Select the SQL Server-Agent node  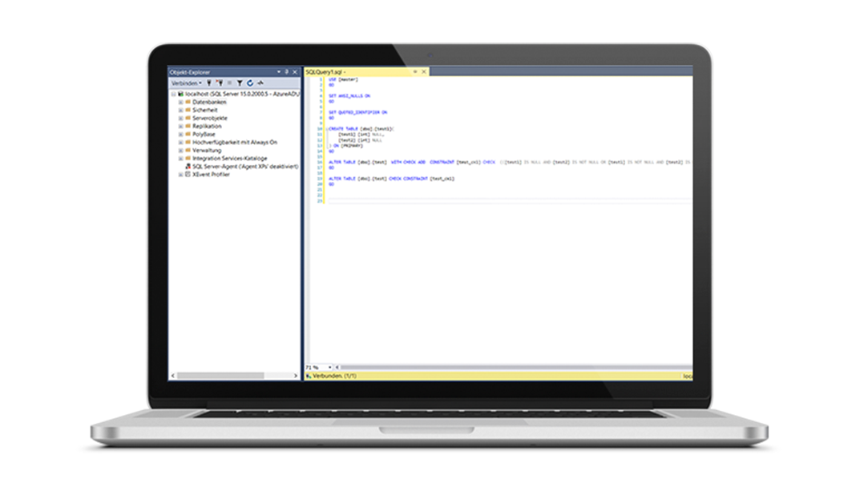[240, 167]
